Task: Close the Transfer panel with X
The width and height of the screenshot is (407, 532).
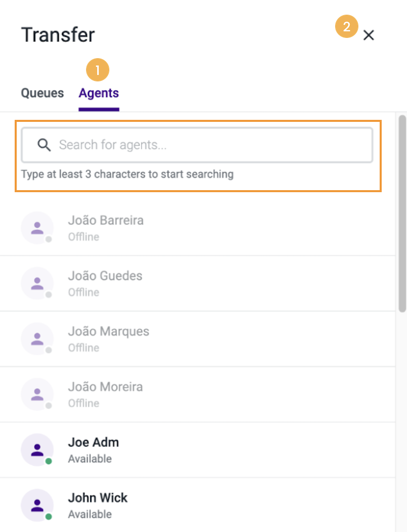Action: pyautogui.click(x=369, y=35)
